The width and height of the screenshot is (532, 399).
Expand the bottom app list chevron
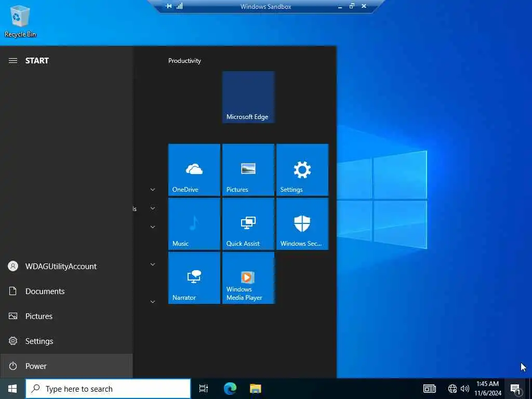point(153,302)
